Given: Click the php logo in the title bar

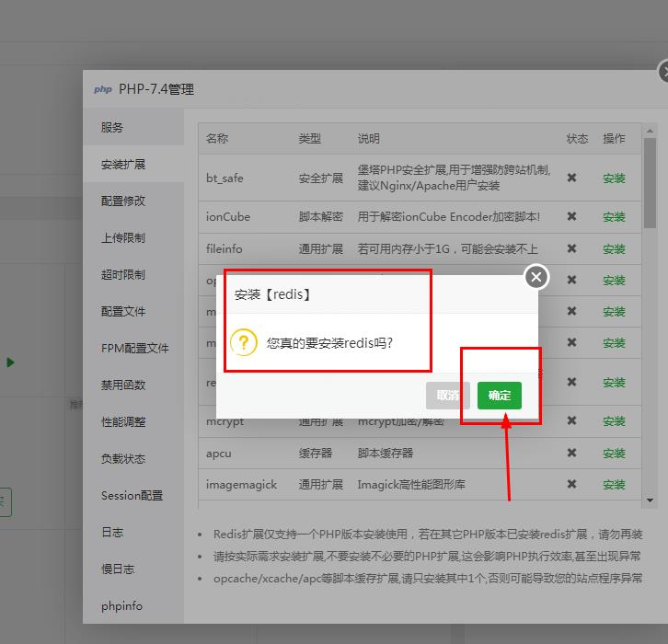Looking at the screenshot, I should tap(103, 89).
